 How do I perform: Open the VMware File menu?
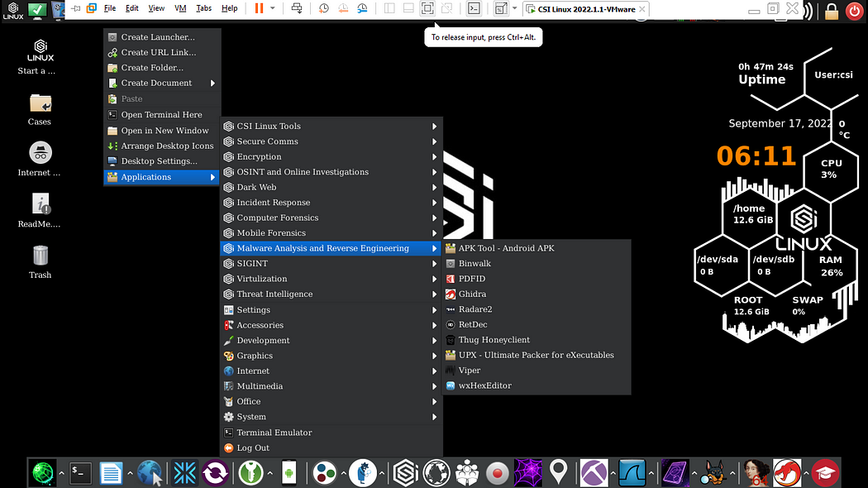pos(110,8)
